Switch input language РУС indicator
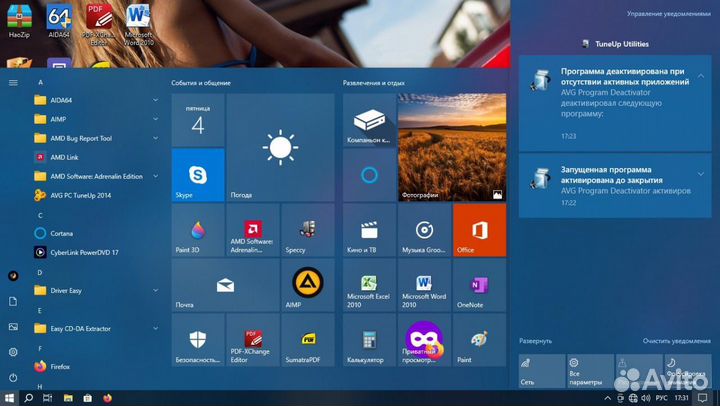This screenshot has width=720, height=406. coord(662,398)
